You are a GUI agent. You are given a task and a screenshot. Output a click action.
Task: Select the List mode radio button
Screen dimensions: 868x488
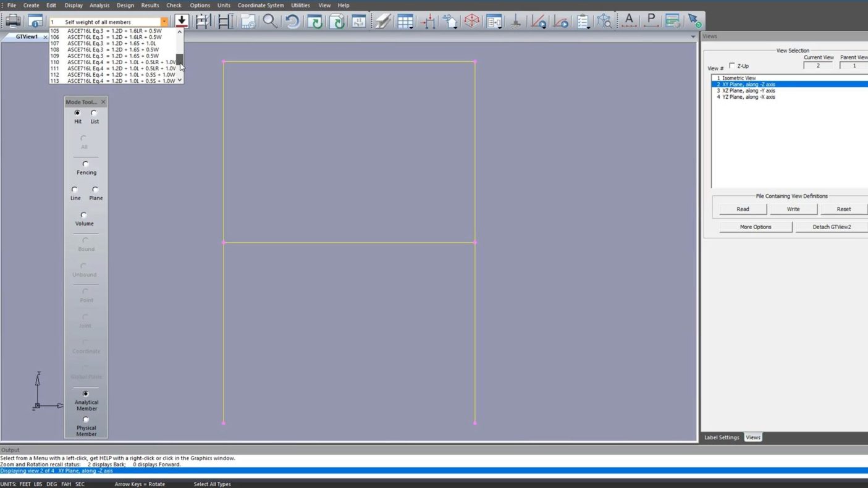[x=94, y=113]
